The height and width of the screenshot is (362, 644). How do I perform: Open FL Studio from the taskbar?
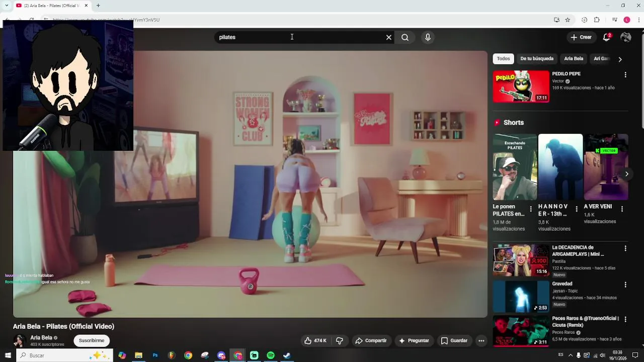tap(172, 355)
